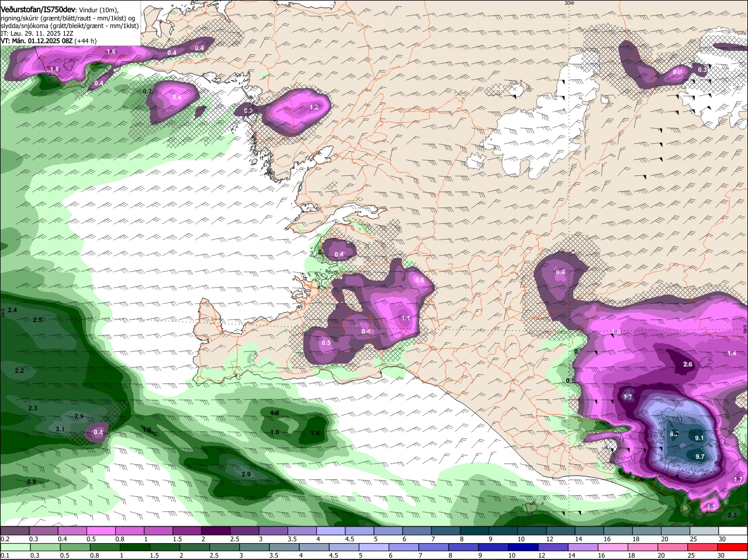748x560 pixels.
Task: Pick the upper legend swatch between 12 and 14
Action: pos(561,531)
